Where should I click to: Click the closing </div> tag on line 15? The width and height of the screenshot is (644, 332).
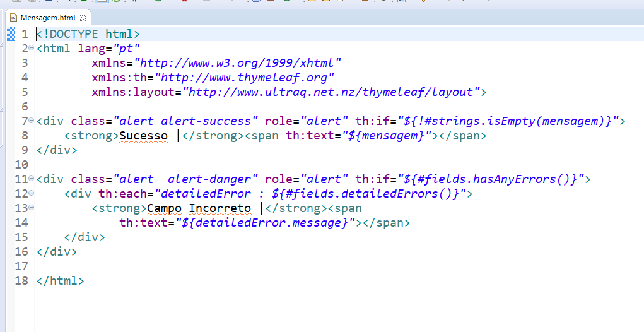pos(85,237)
